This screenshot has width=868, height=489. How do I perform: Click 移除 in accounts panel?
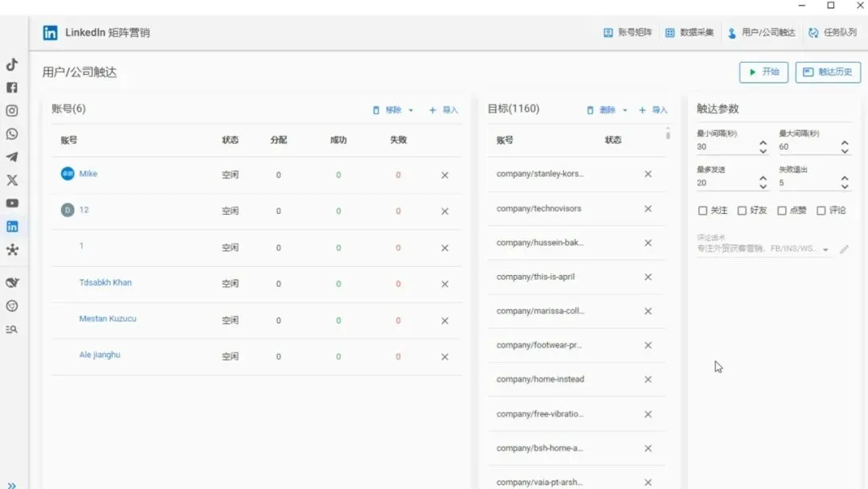387,110
